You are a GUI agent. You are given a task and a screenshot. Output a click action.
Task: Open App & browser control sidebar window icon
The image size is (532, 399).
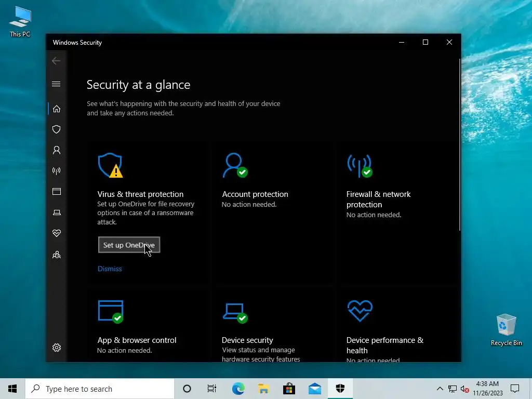[x=56, y=191]
